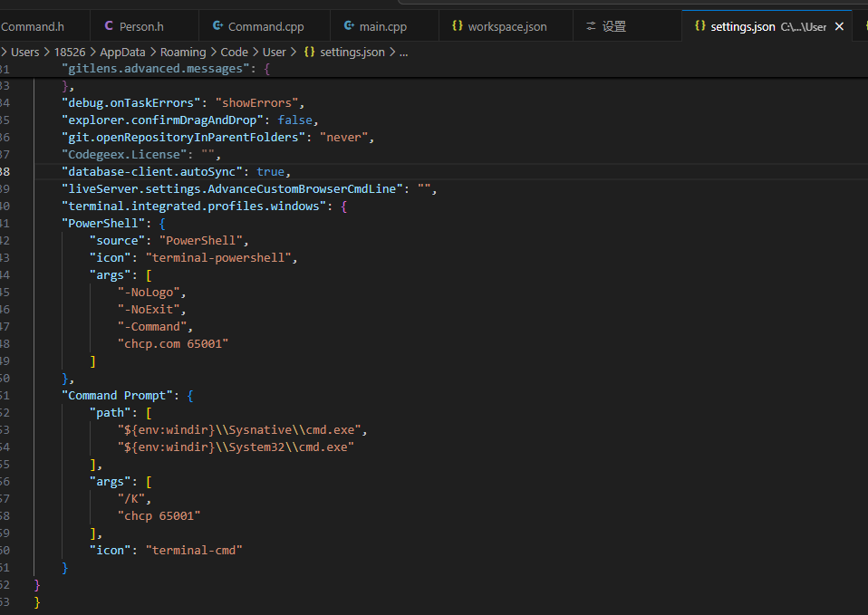This screenshot has width=868, height=615.
Task: Click the braces icon on settings.json tab
Action: (x=699, y=26)
